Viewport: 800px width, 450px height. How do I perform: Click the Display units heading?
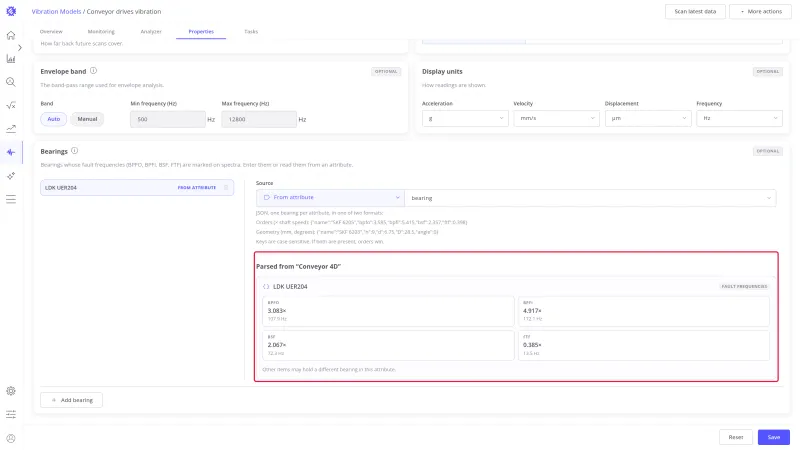[442, 71]
